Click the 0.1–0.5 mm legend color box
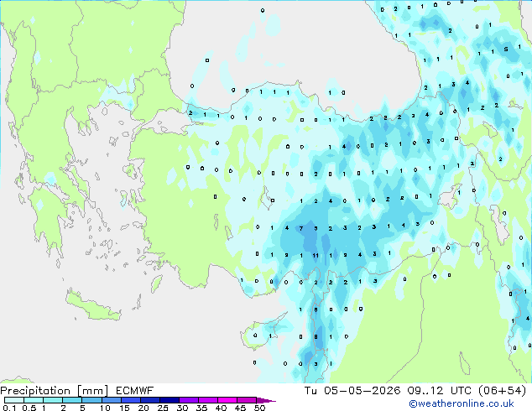 click(14, 400)
